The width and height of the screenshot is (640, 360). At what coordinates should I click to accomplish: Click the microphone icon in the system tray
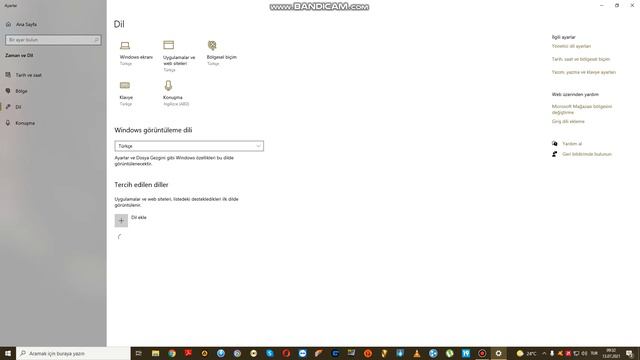coord(552,353)
